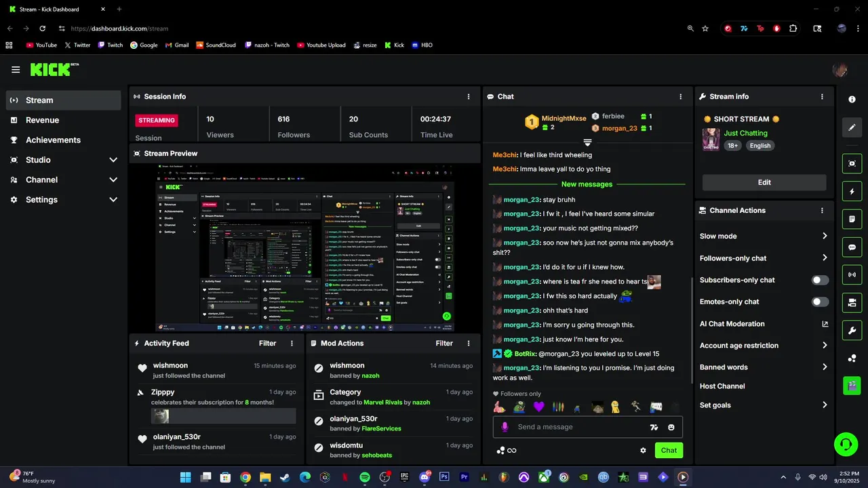Click the wrench icon in right sidebar
This screenshot has width=868, height=488.
[852, 330]
